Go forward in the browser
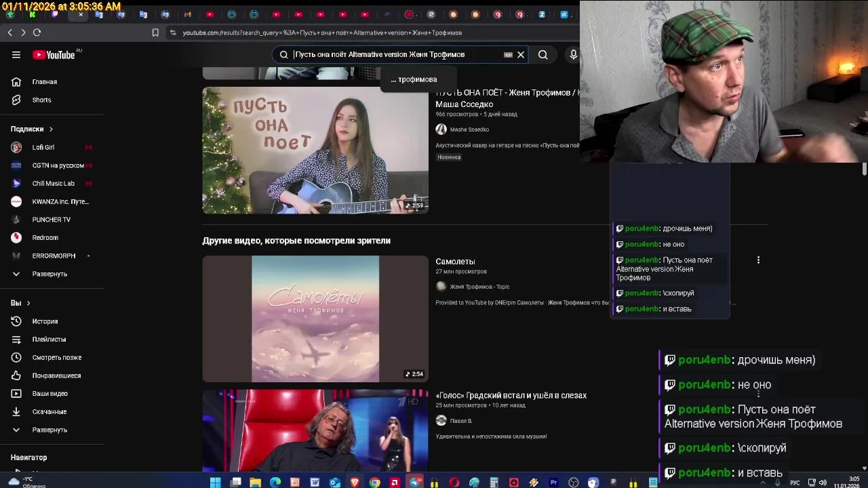The image size is (868, 488). pos(23,33)
